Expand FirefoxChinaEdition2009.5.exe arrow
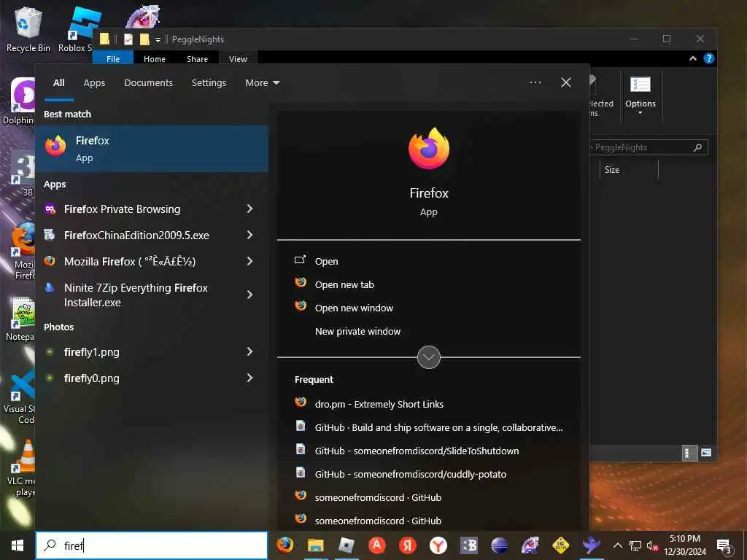Viewport: 747px width, 560px height. coord(249,235)
